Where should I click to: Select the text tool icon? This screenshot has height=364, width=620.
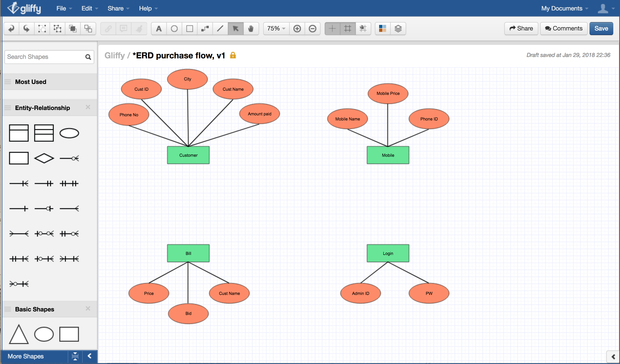159,28
